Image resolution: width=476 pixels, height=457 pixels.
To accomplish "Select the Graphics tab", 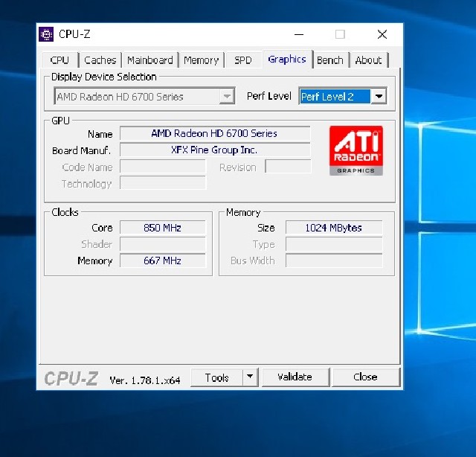I will point(287,59).
